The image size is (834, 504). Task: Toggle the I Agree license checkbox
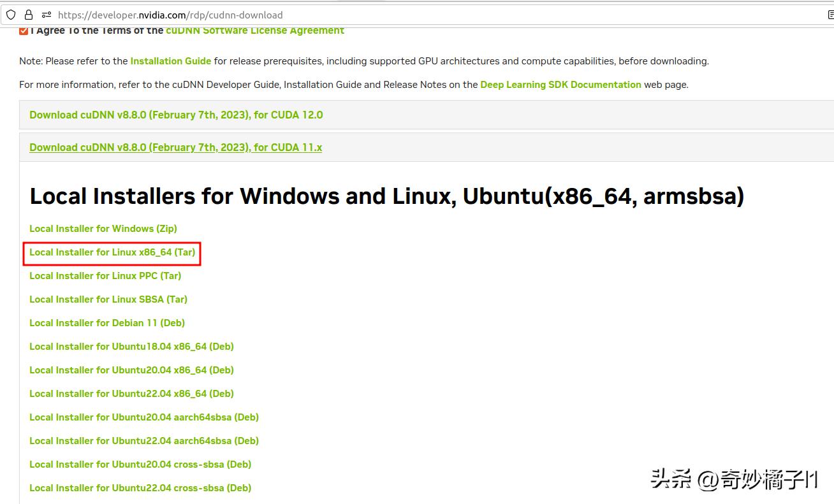pos(24,29)
